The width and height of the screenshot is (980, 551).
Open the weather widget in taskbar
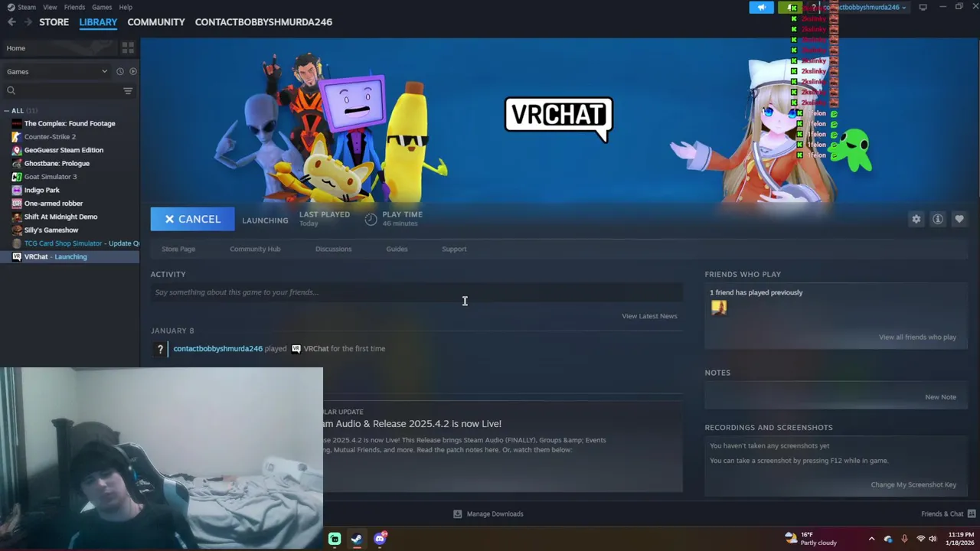tap(811, 539)
